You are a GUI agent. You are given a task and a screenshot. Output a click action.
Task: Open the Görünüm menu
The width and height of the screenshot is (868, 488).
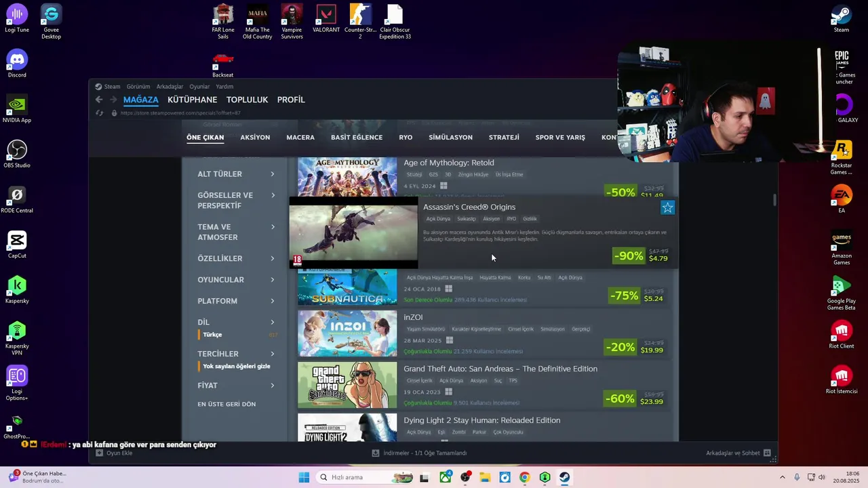pos(138,87)
